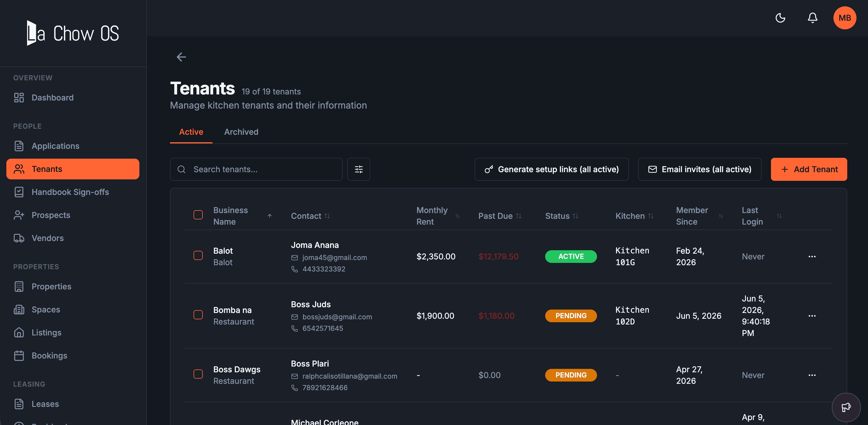Screen dimensions: 868x425
Task: Click Add Tenant button
Action: pyautogui.click(x=809, y=169)
